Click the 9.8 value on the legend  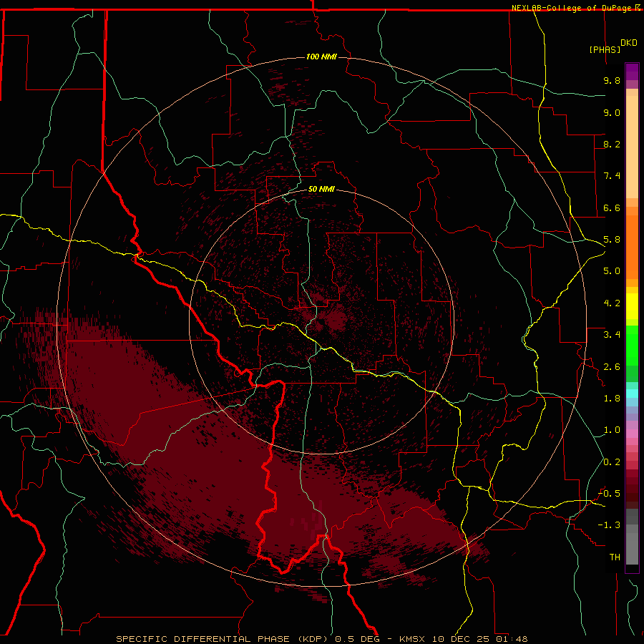(612, 80)
